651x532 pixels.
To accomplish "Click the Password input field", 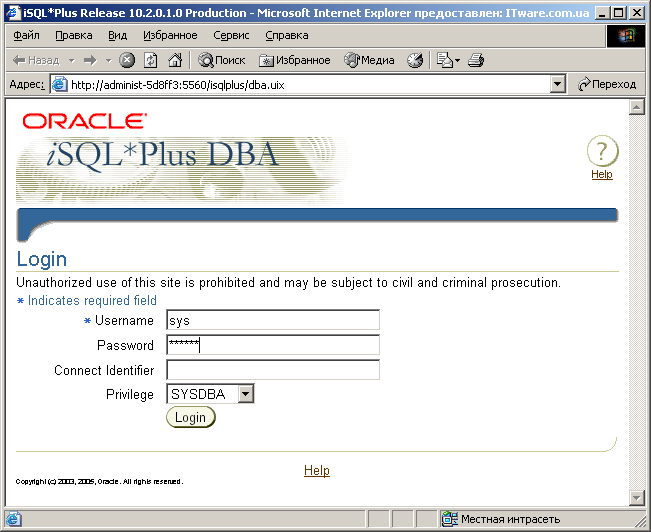I will [273, 345].
